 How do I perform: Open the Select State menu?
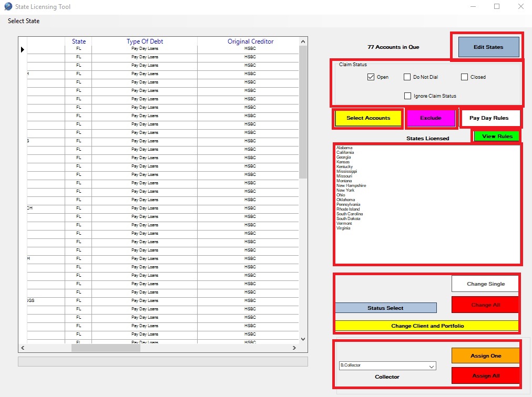(23, 21)
